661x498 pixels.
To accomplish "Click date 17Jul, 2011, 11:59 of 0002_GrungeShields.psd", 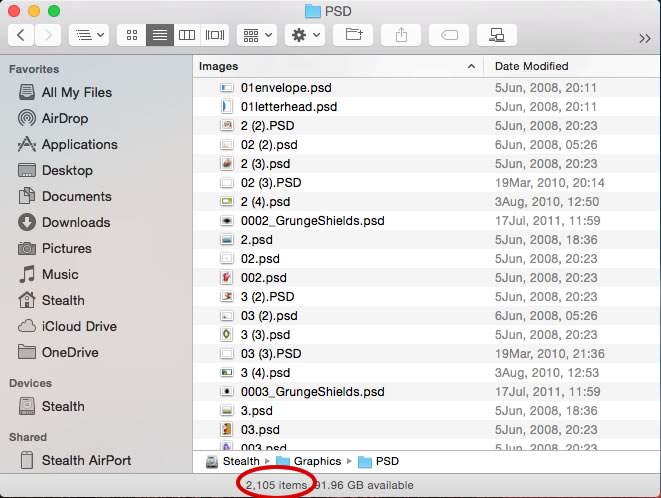I will (x=547, y=221).
